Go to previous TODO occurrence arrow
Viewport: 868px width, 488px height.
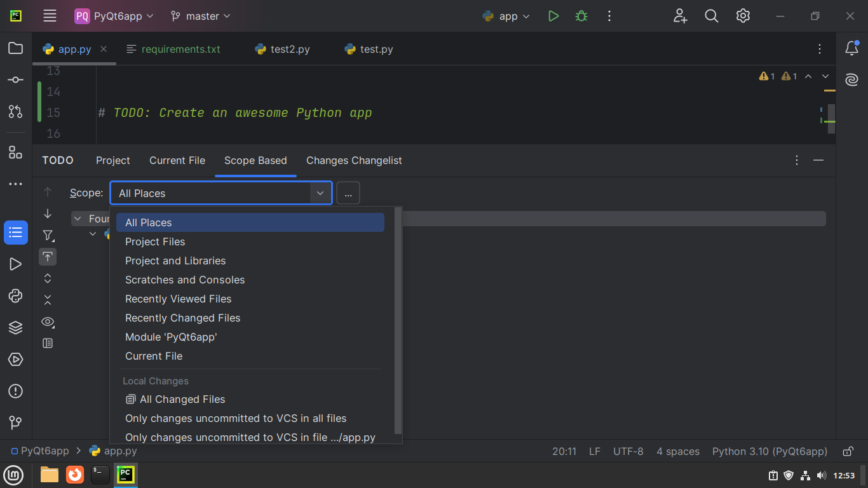(x=48, y=192)
